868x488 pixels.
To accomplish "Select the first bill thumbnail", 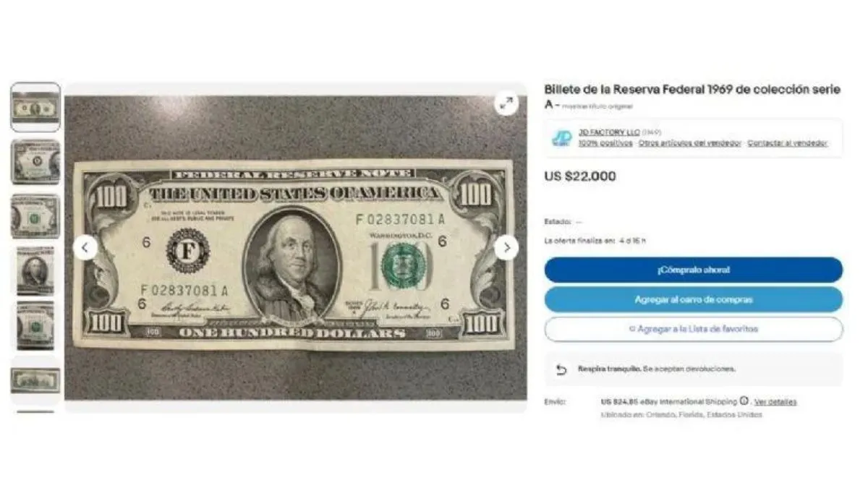I will pyautogui.click(x=35, y=107).
